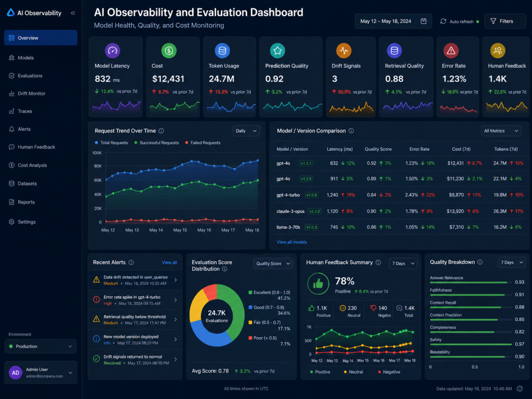
Task: Click View all in Recent Alerts
Action: [169, 262]
